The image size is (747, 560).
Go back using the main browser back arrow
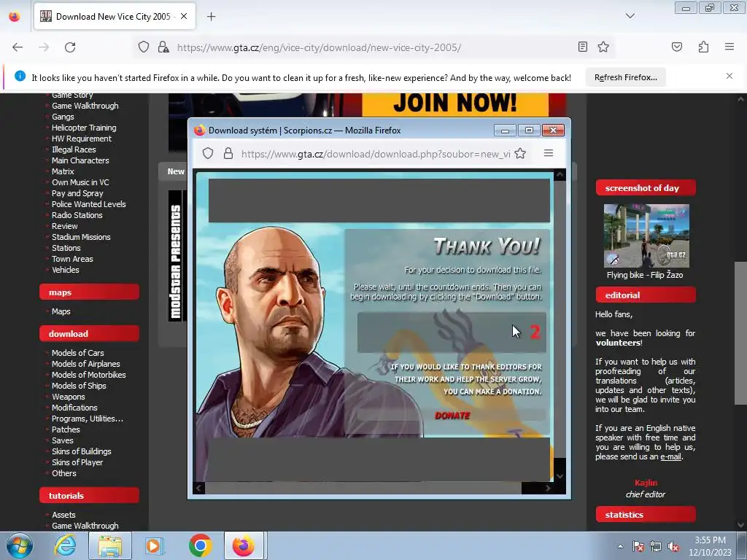[x=18, y=47]
